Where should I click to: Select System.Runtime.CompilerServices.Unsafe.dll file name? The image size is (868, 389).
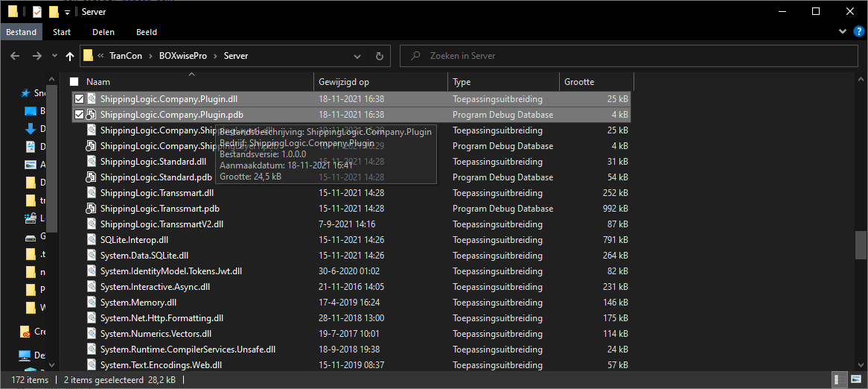coord(188,350)
